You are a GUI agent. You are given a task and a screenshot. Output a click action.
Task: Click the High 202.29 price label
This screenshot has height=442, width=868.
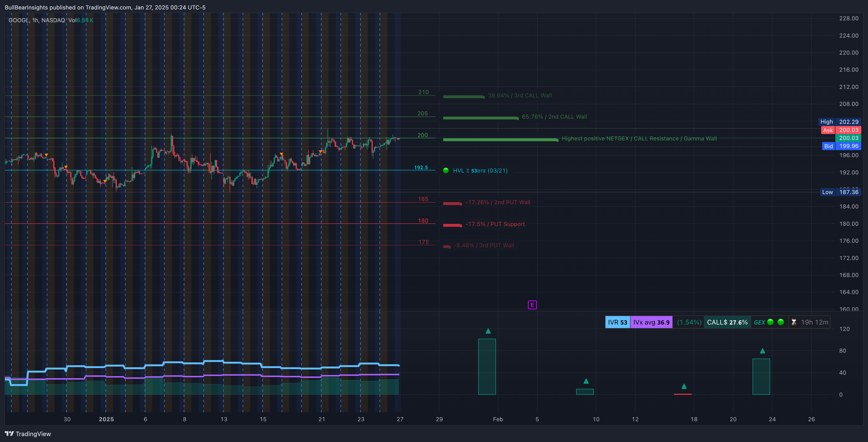point(840,122)
